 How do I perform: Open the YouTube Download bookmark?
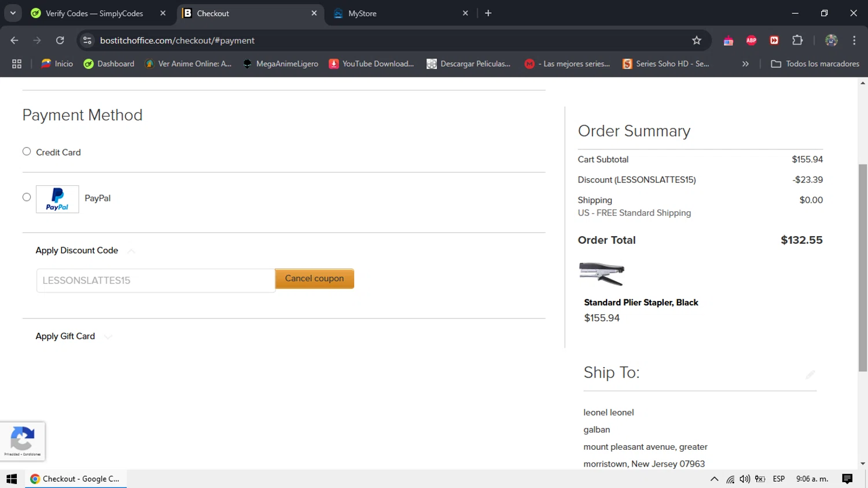coord(372,64)
